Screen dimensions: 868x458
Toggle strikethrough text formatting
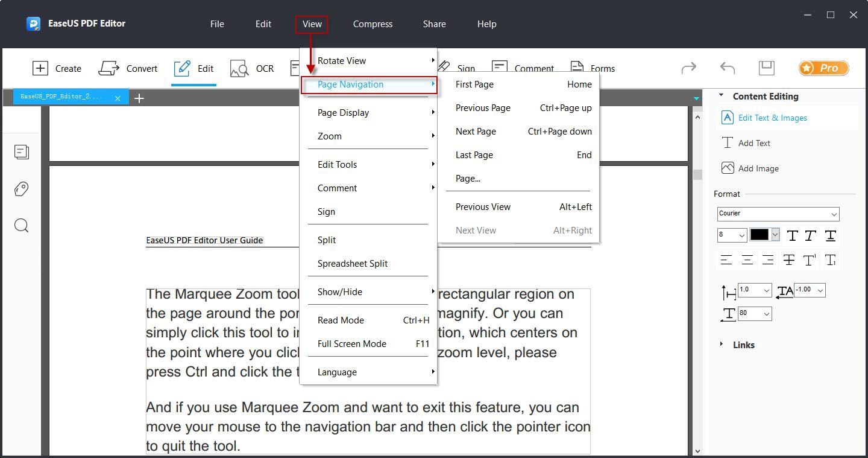click(788, 260)
